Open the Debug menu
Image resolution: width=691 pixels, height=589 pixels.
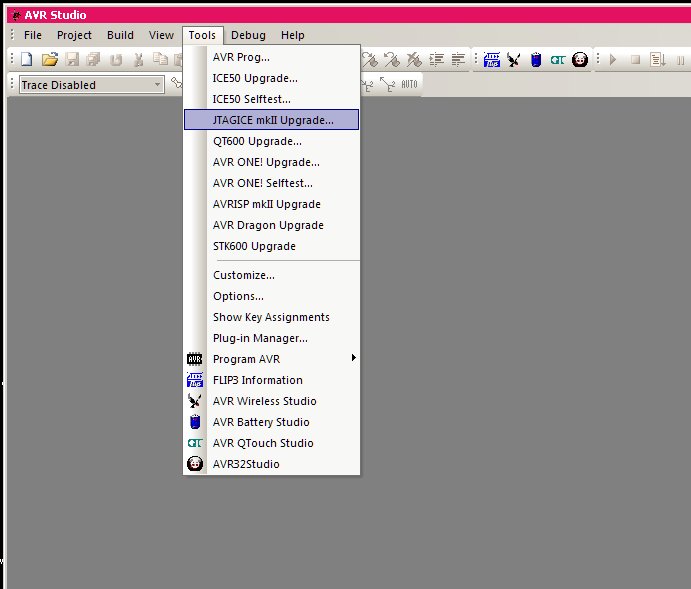[x=248, y=35]
